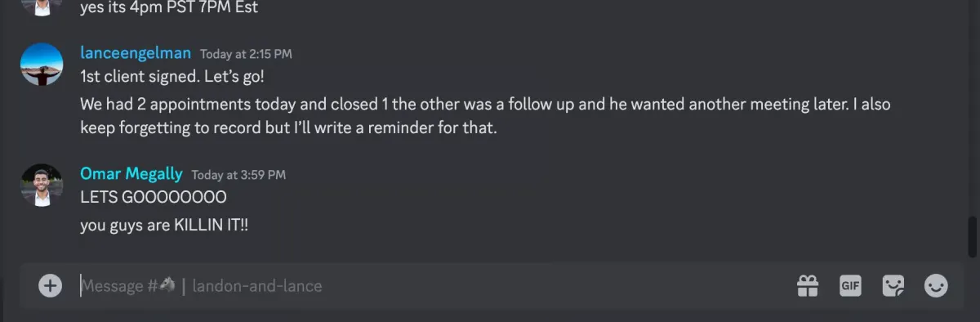Click Omar Megally's profile avatar
Viewport: 980px width, 322px height.
pyautogui.click(x=42, y=186)
